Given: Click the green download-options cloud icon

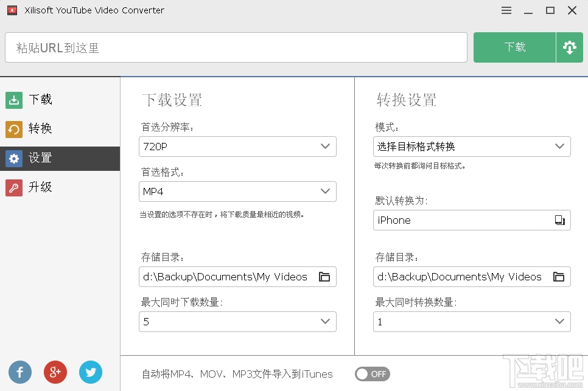Looking at the screenshot, I should point(569,47).
